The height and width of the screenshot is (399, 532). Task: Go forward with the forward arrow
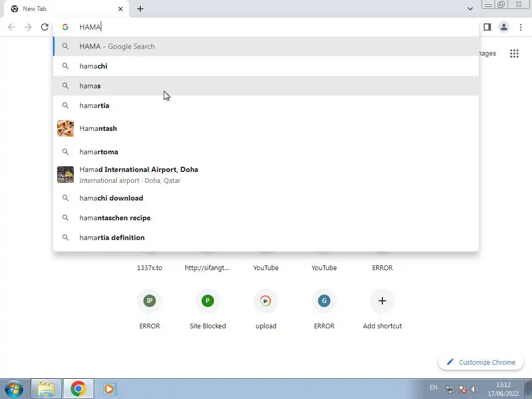[28, 27]
